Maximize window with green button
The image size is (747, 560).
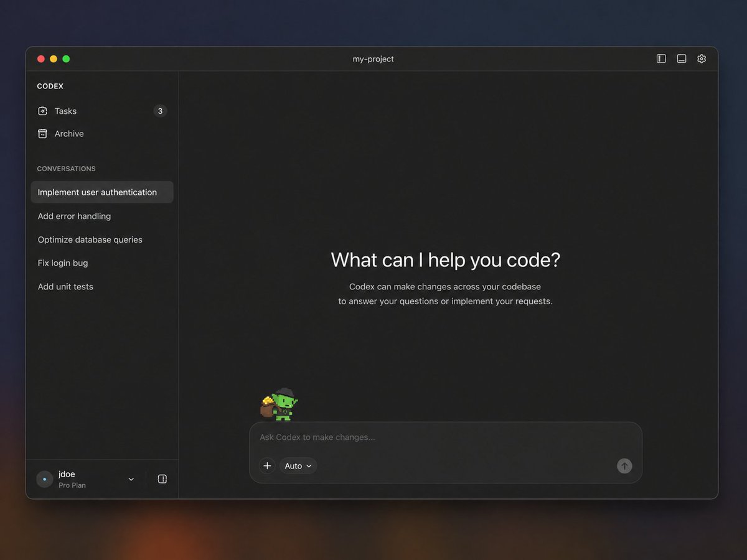tap(66, 59)
